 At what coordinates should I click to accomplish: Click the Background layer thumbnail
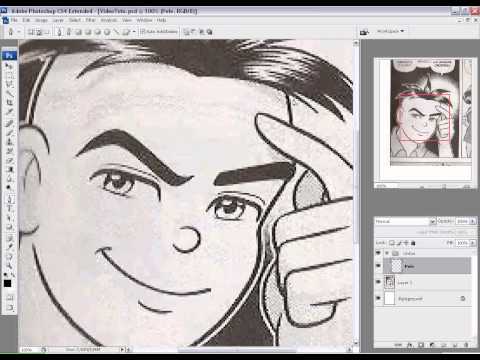[x=390, y=298]
